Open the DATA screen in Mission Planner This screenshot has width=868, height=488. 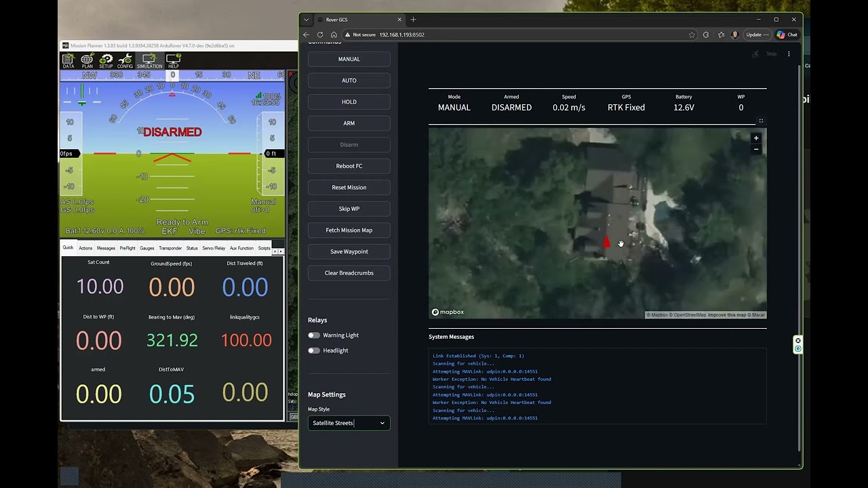(x=68, y=62)
